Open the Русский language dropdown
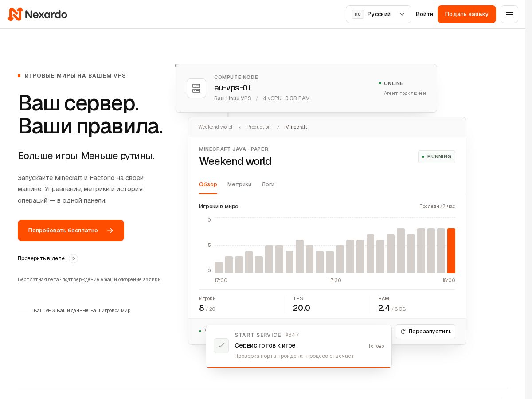This screenshot has width=532, height=399. click(379, 14)
